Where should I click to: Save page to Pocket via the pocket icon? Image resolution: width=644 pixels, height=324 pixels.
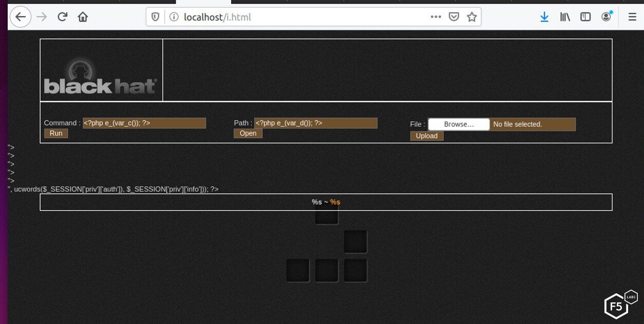coord(453,16)
